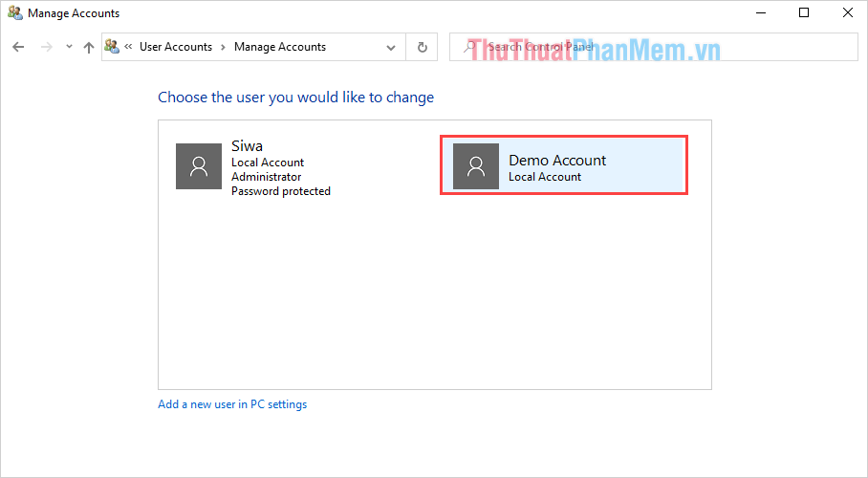Open the address bar history dropdown

click(391, 47)
